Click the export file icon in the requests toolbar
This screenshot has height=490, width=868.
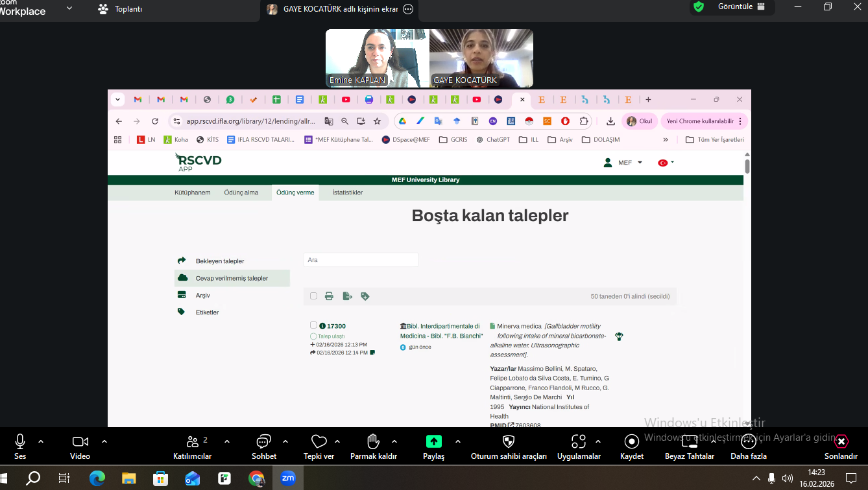tap(347, 296)
